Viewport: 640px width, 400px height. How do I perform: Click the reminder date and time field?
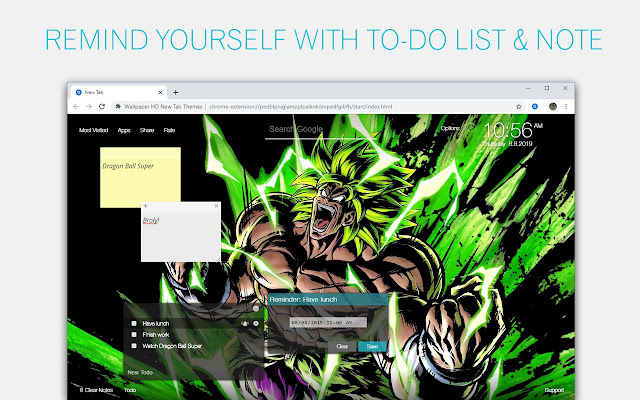[x=328, y=322]
